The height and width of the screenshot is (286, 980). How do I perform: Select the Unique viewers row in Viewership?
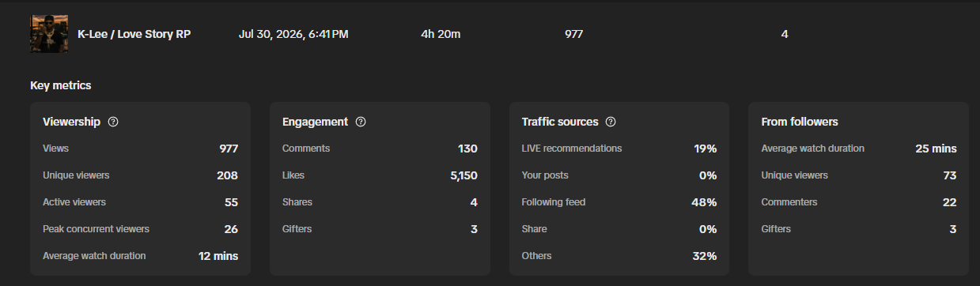click(140, 175)
